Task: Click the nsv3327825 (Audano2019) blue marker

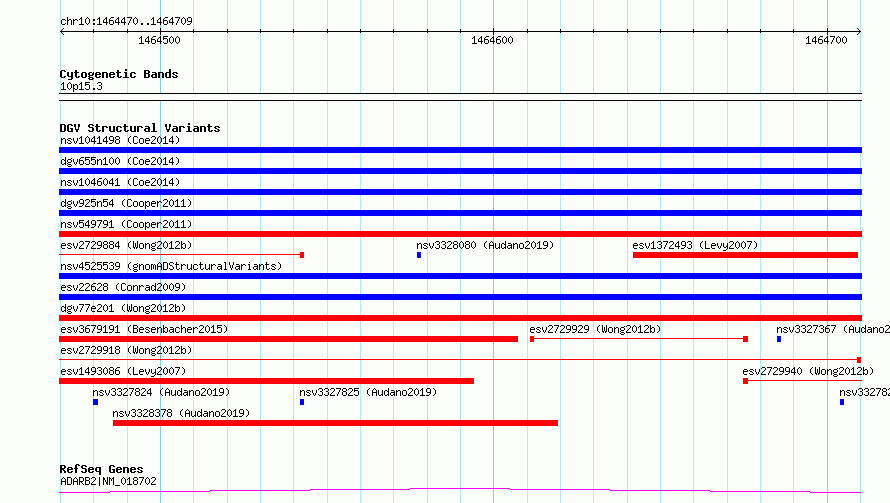Action: click(302, 402)
